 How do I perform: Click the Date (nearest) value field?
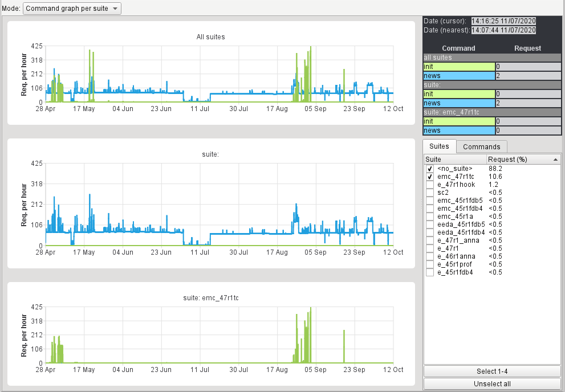point(503,30)
